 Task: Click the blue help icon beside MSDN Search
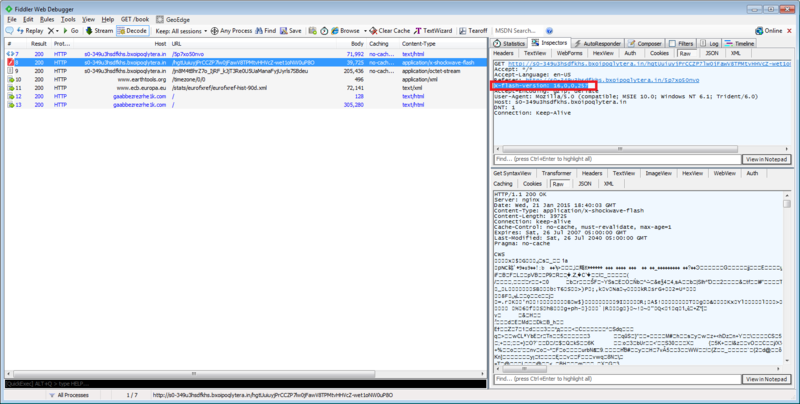pyautogui.click(x=549, y=31)
